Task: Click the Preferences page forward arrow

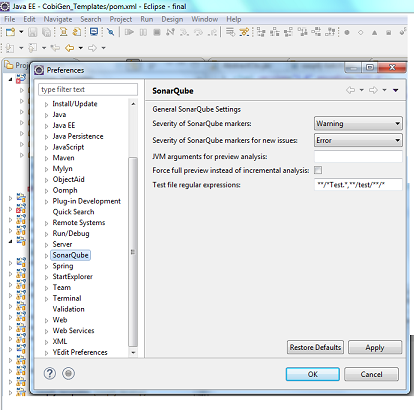Action: [x=373, y=90]
